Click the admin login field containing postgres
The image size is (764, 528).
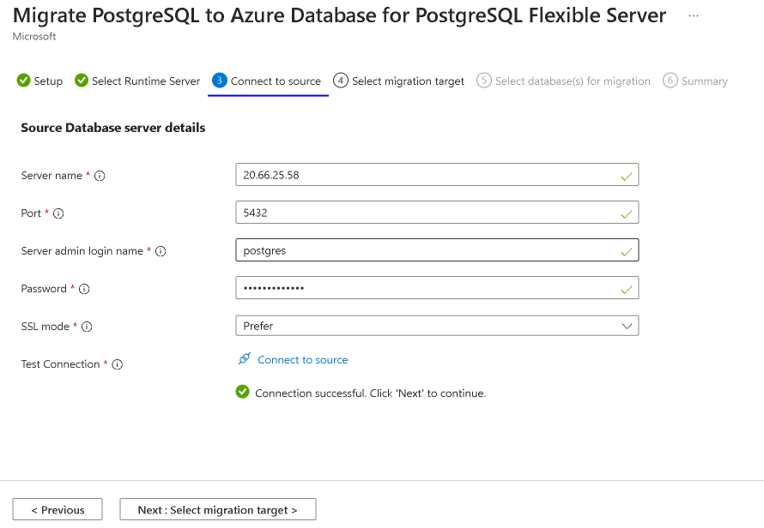[437, 250]
